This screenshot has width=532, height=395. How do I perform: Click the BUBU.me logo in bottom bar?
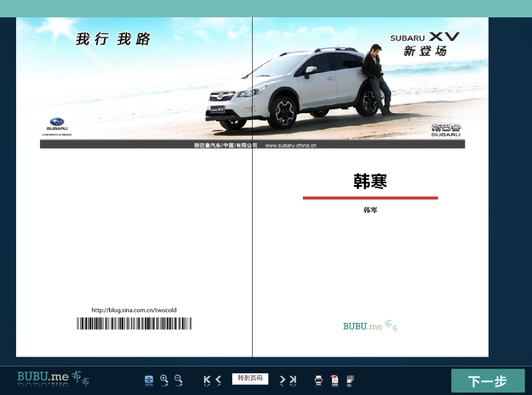pos(53,376)
